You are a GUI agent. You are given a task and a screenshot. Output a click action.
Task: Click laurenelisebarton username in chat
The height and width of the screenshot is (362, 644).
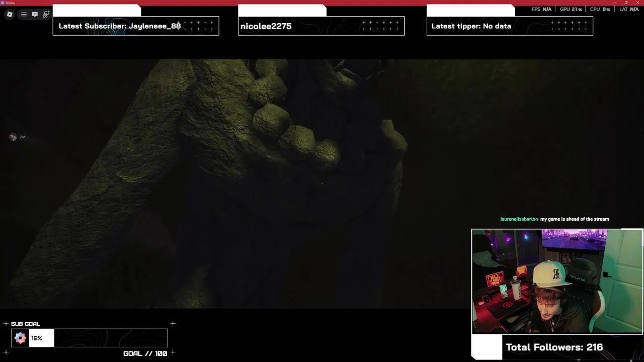click(519, 219)
